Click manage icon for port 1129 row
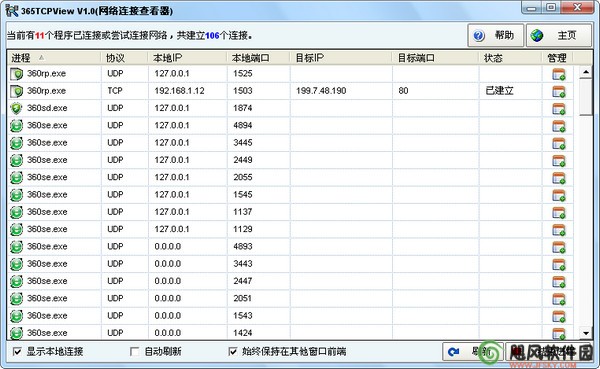Screen dimensions: 600x369 (x=558, y=230)
